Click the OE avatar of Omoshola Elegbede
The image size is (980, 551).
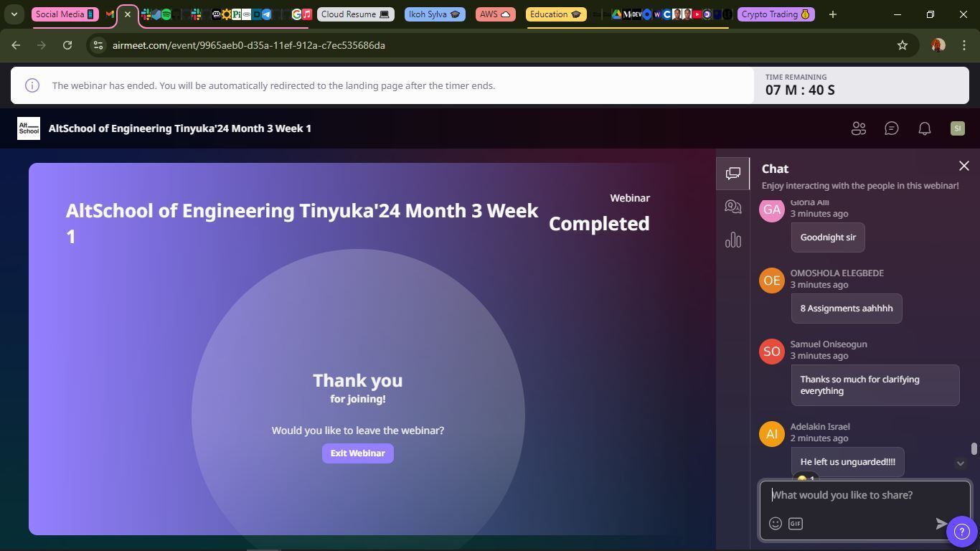[772, 281]
